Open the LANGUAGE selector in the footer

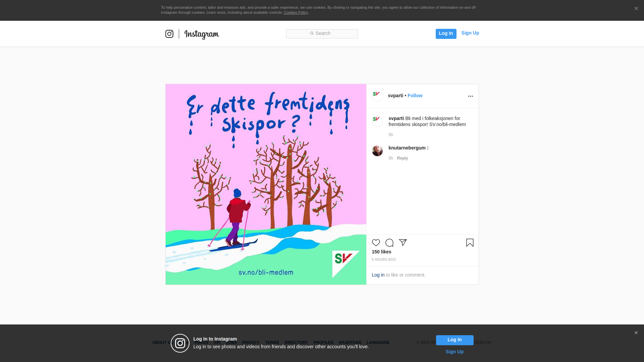[x=378, y=343]
